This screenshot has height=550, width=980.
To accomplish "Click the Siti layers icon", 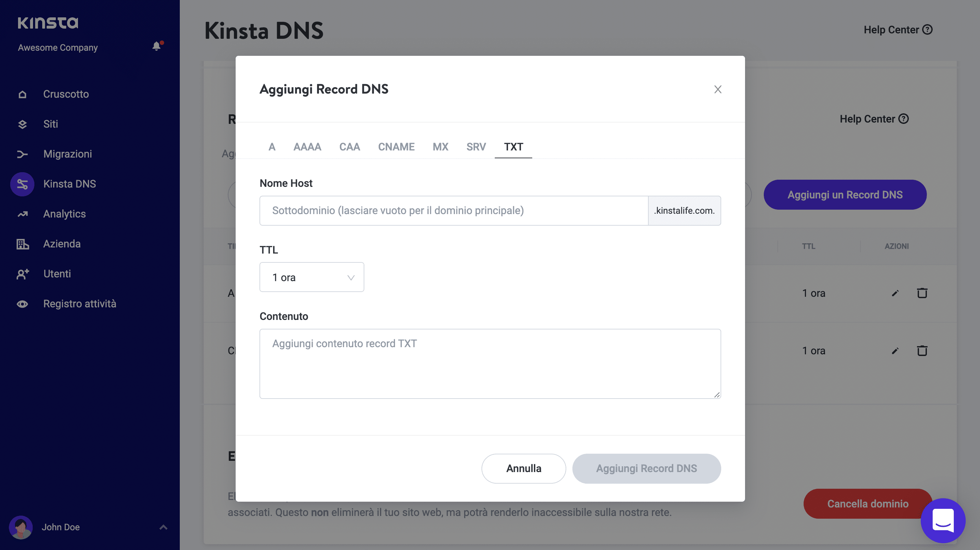I will pos(22,124).
